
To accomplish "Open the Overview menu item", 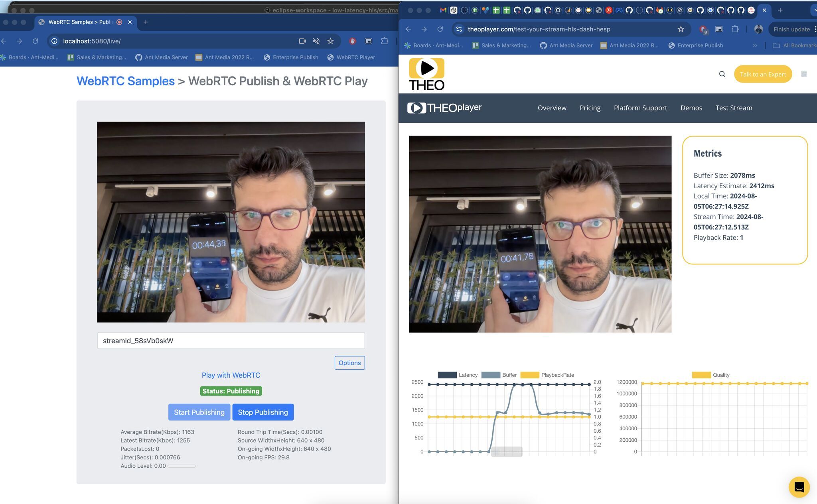I will (552, 108).
